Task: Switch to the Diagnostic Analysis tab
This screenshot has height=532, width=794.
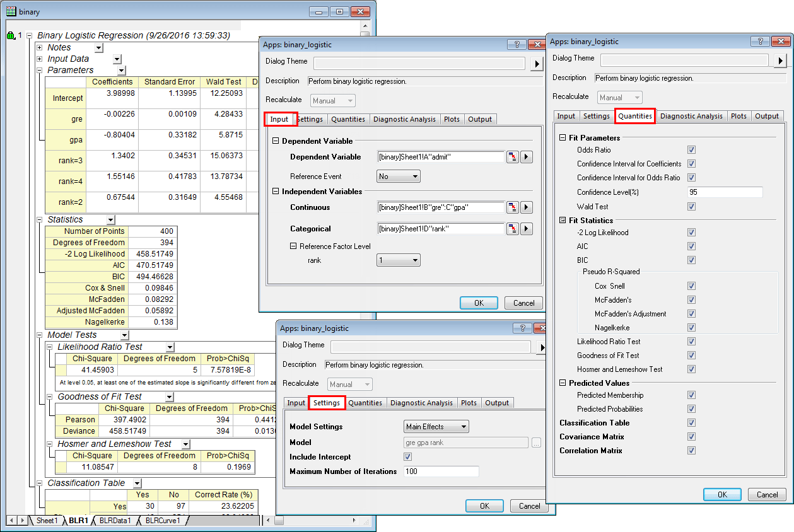Action: [x=691, y=116]
